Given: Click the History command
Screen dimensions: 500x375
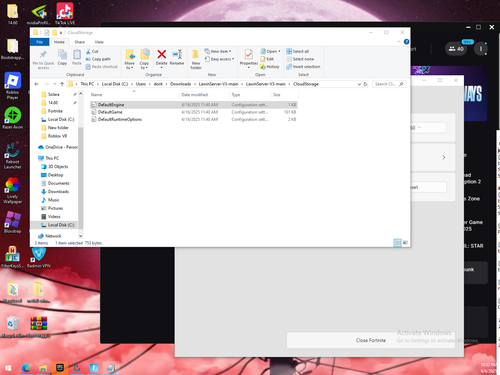Looking at the screenshot, I should click(x=270, y=67).
